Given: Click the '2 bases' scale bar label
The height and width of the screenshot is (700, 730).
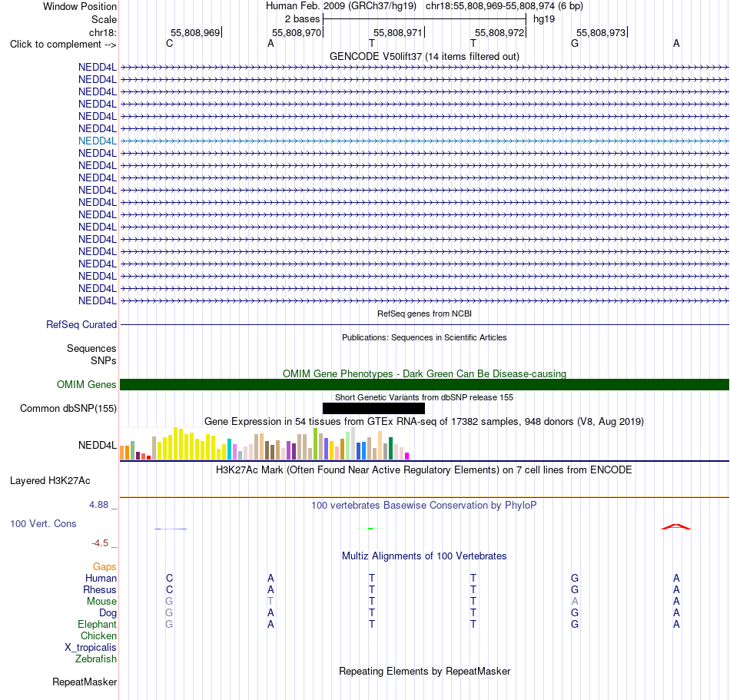Looking at the screenshot, I should click(x=303, y=19).
